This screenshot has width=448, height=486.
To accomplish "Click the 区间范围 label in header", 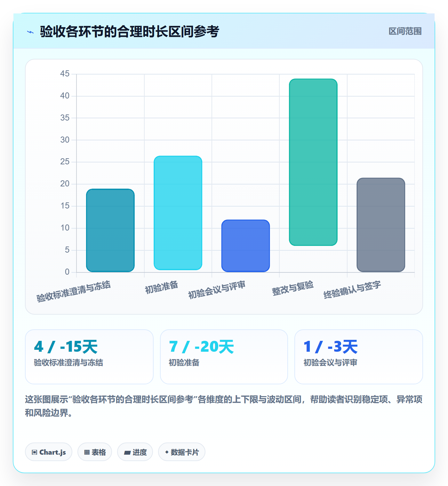I will 405,31.
